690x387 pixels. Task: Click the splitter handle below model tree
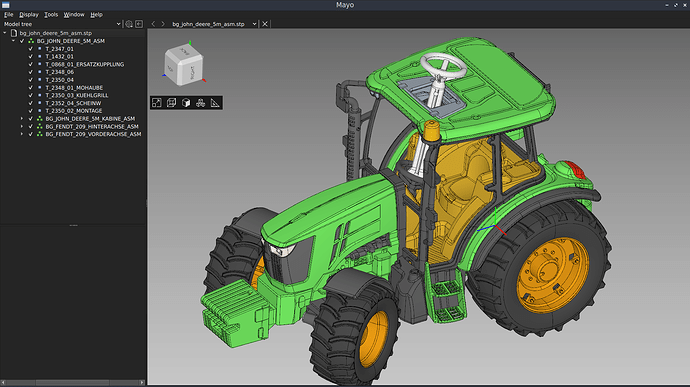73,225
